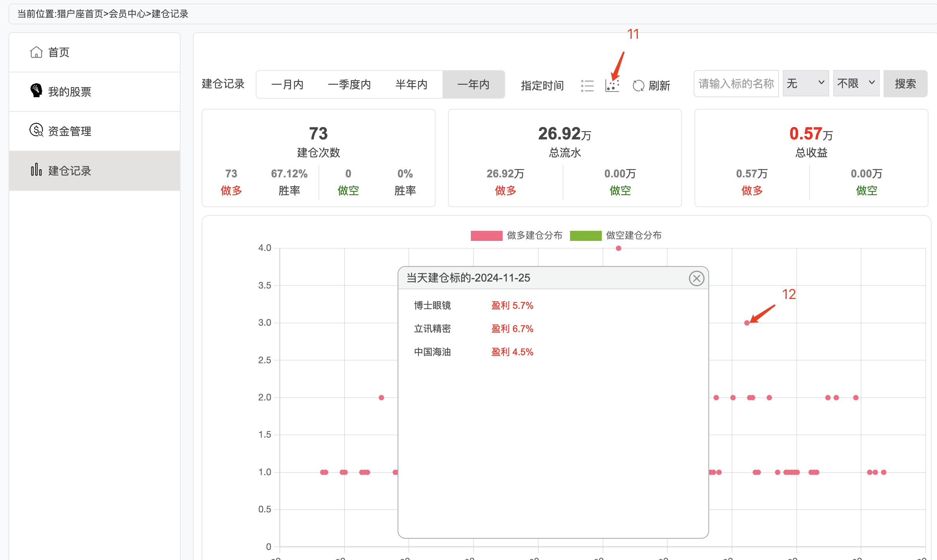Click the data point at value 4.0
The height and width of the screenshot is (560, 937).
click(x=618, y=248)
